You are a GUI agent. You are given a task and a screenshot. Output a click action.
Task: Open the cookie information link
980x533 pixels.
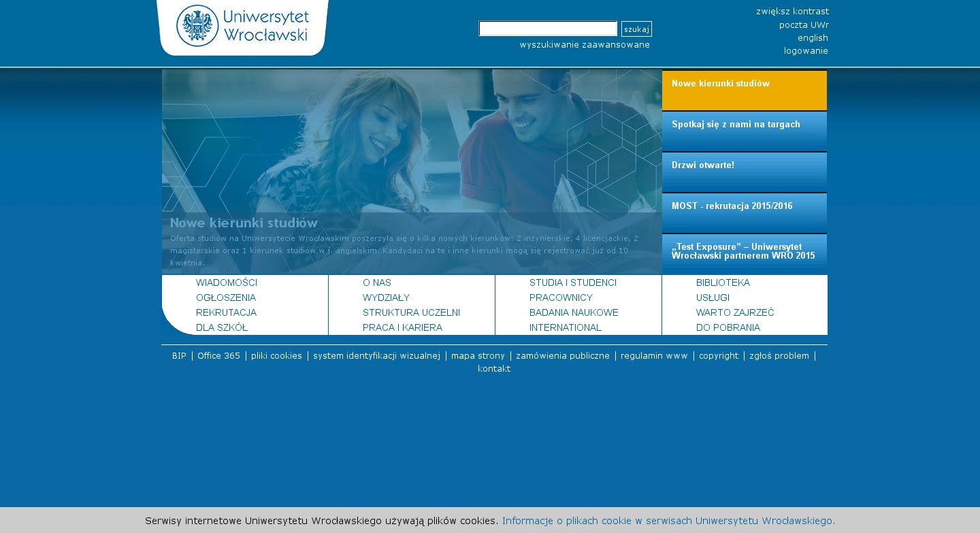tap(668, 521)
